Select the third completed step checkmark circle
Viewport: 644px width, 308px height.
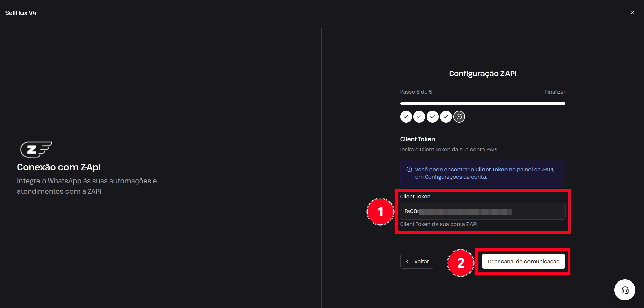[432, 117]
